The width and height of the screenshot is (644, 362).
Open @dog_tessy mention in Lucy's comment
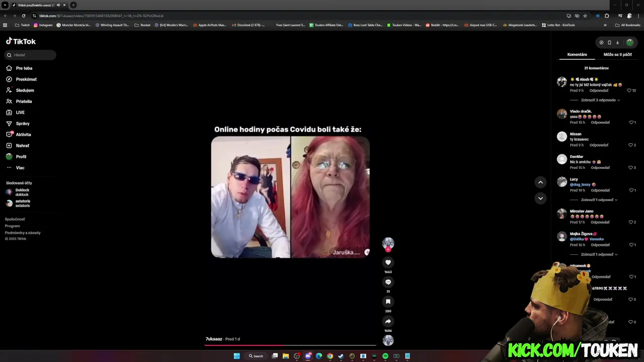coord(580,185)
